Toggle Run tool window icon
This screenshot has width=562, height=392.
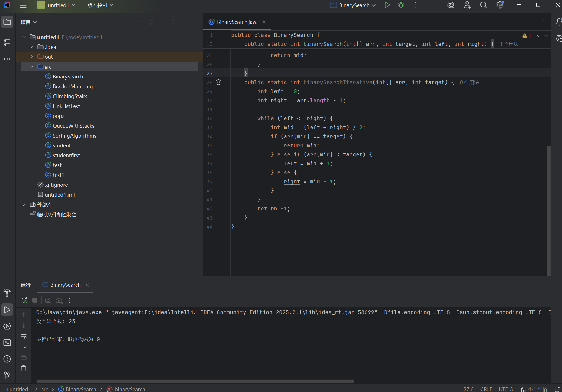click(x=7, y=310)
